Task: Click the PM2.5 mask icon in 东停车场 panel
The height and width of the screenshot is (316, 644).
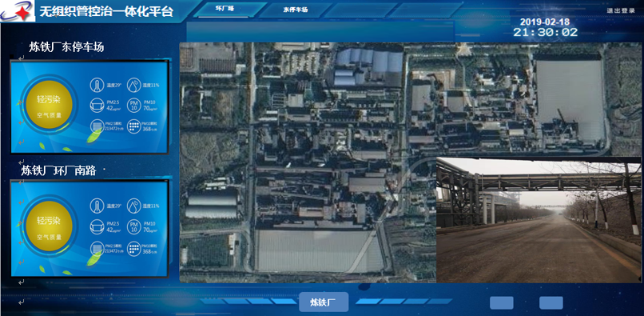Action: click(97, 106)
